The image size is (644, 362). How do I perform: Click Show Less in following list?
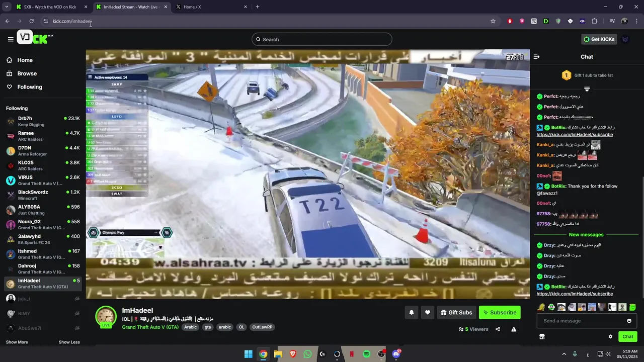69,342
